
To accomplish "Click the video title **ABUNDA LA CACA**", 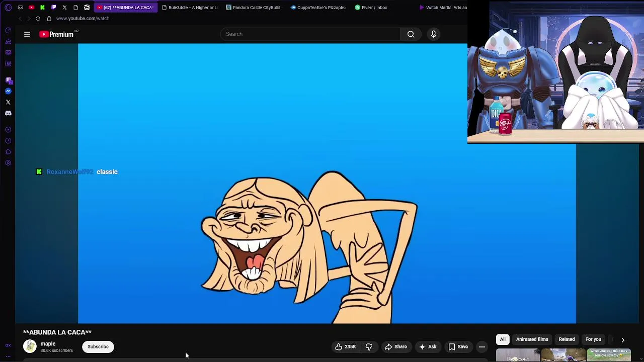I will pos(57,332).
